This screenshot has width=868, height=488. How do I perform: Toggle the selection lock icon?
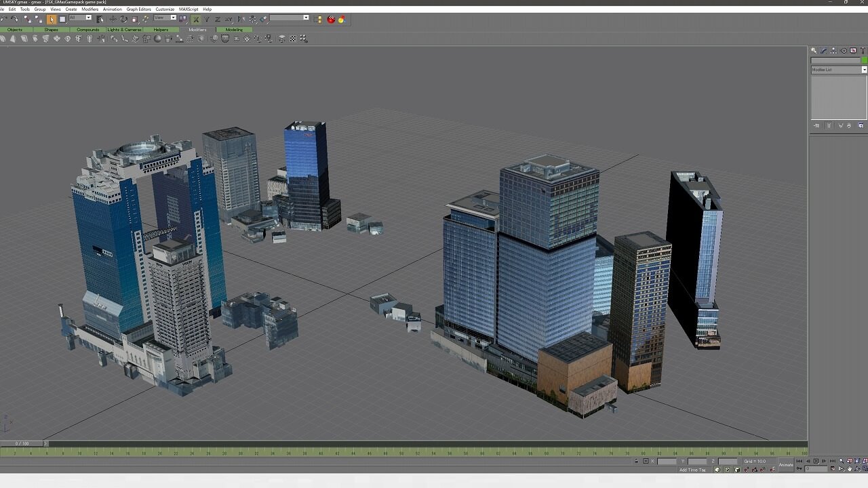click(636, 462)
